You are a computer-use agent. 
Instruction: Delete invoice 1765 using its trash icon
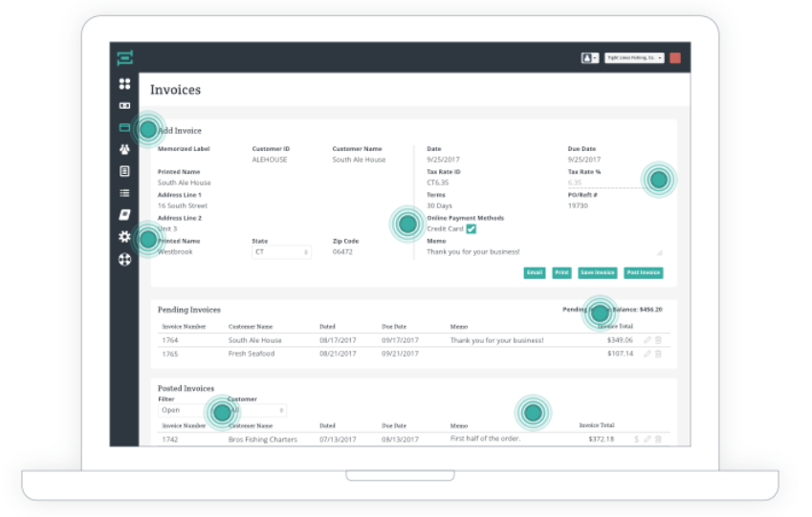pos(658,354)
